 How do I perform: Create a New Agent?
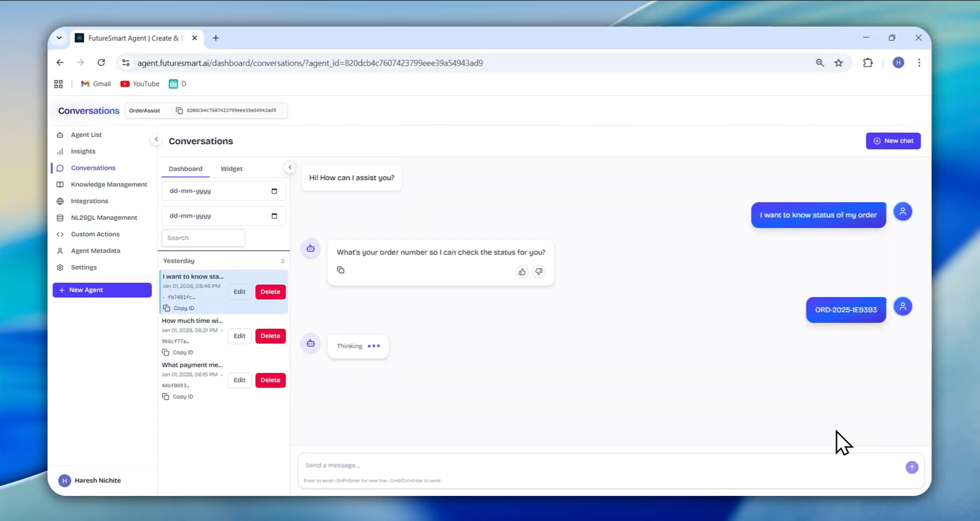point(102,290)
